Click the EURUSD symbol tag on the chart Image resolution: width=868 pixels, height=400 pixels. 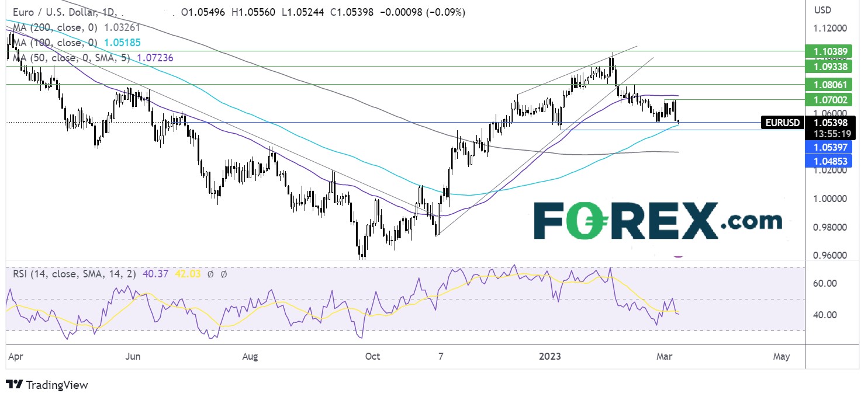click(783, 123)
